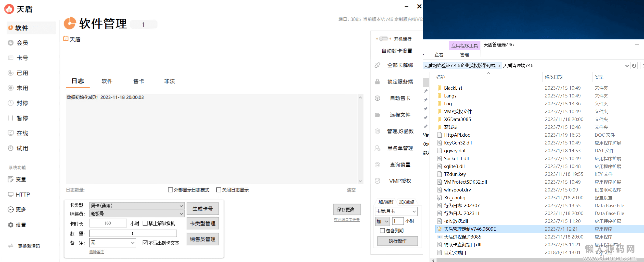Click the 会员 member icon in sidebar
The width and height of the screenshot is (644, 262).
11,43
